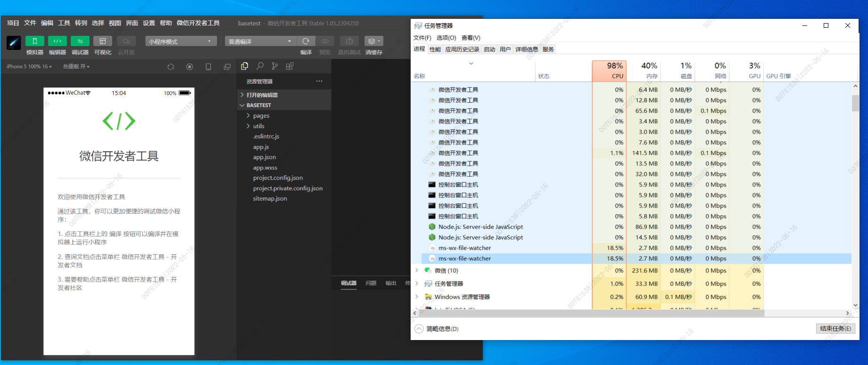Open the 文件(F) menu in Task Manager

coord(422,38)
